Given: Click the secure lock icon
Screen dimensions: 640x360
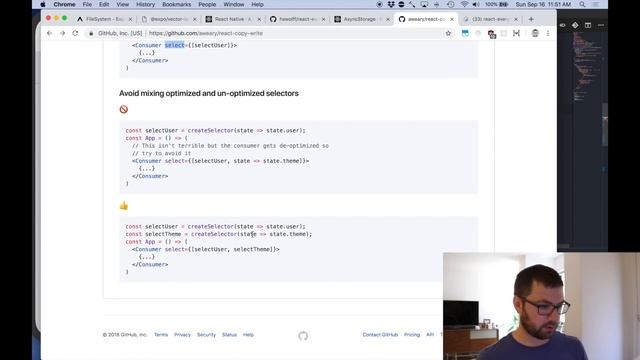Looking at the screenshot, I should point(91,33).
